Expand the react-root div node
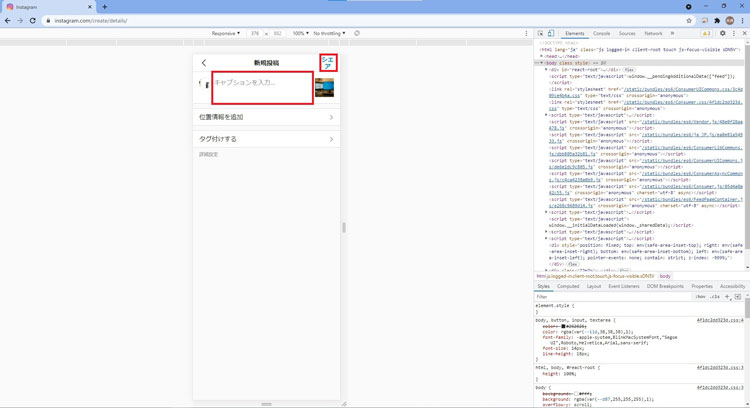 tap(546, 69)
